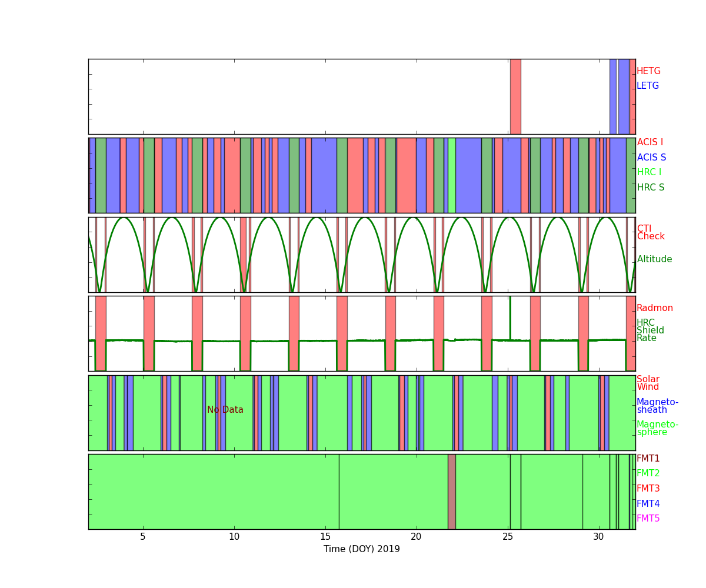
Task: Click the HRC I legend label
Action: [x=649, y=172]
